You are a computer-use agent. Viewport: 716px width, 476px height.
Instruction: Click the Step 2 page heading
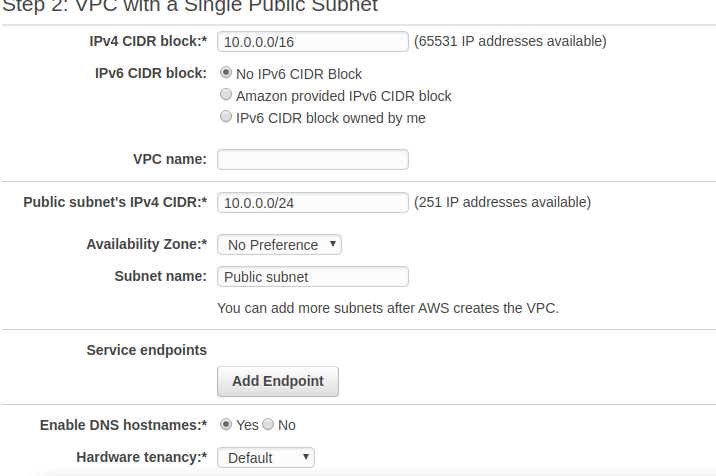(x=190, y=6)
